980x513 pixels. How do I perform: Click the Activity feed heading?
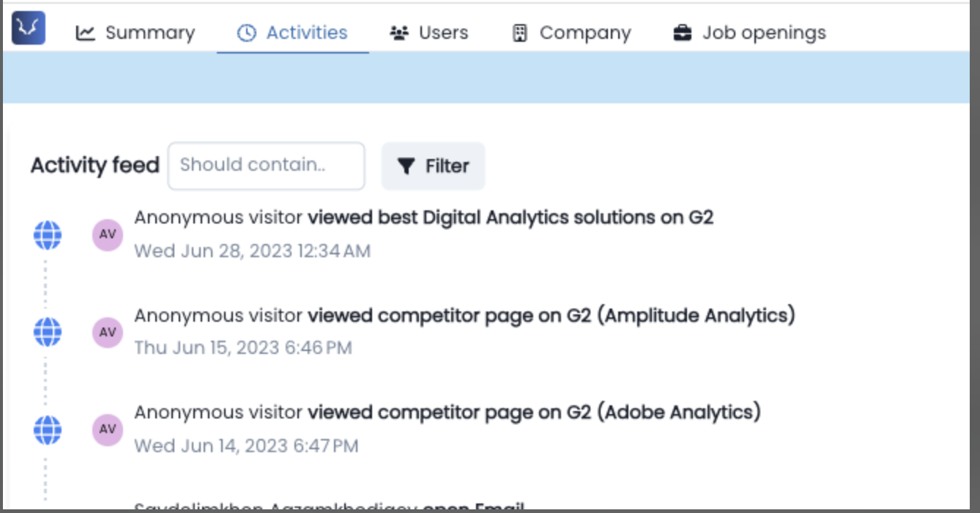tap(94, 166)
